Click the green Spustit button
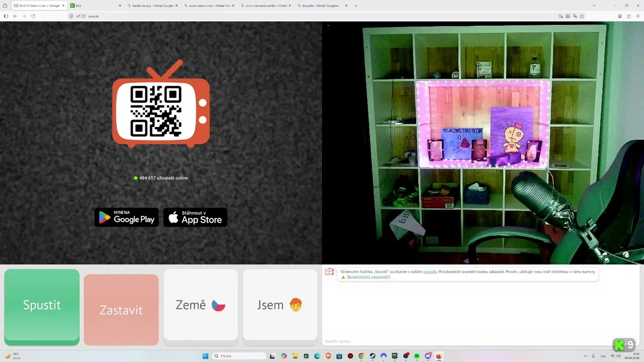 coord(42,307)
